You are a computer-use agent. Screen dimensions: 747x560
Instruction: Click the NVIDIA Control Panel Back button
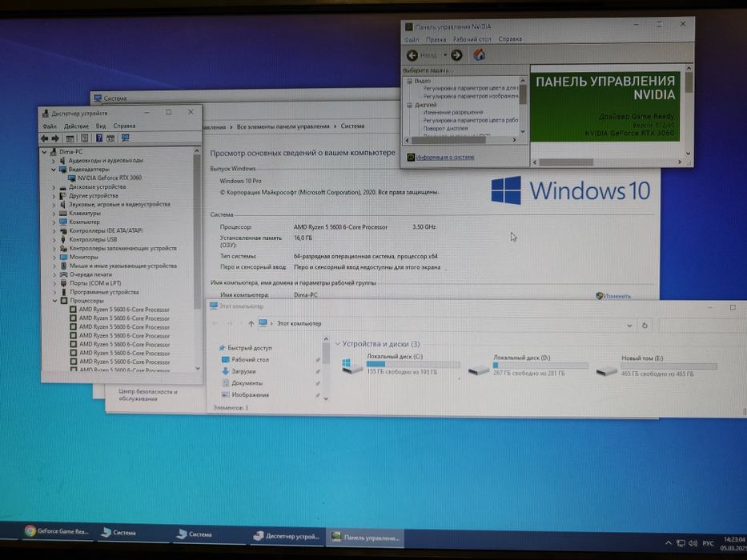coord(412,56)
